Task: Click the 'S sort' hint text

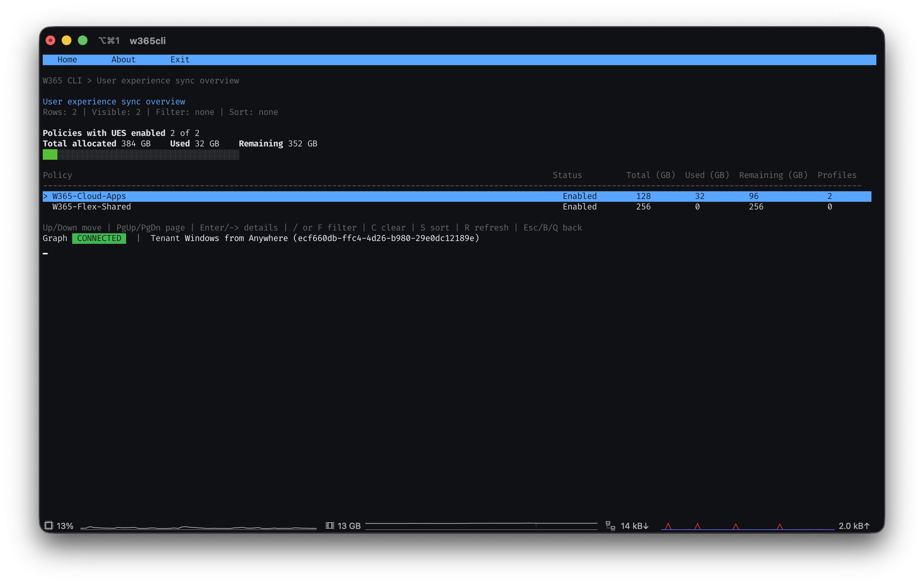Action: point(435,228)
